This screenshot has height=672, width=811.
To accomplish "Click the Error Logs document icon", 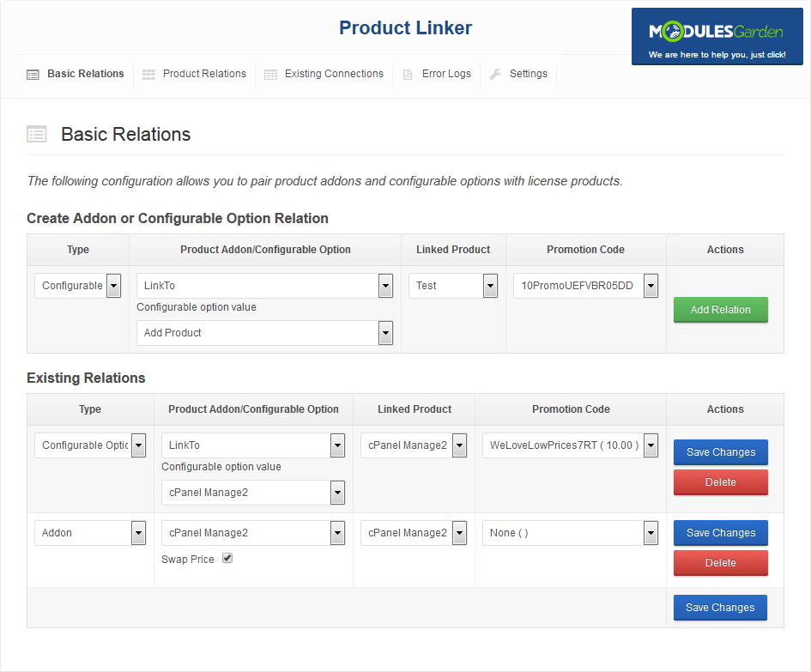I will coord(408,75).
